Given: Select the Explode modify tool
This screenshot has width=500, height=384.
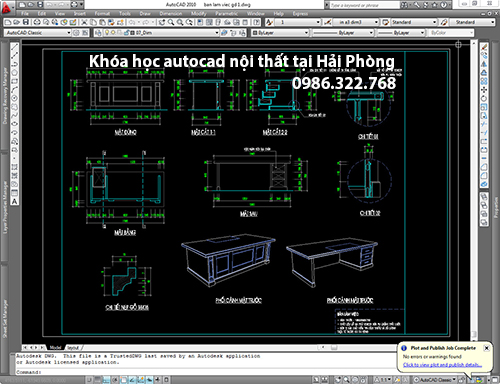Looking at the screenshot, I should pyautogui.click(x=484, y=184).
